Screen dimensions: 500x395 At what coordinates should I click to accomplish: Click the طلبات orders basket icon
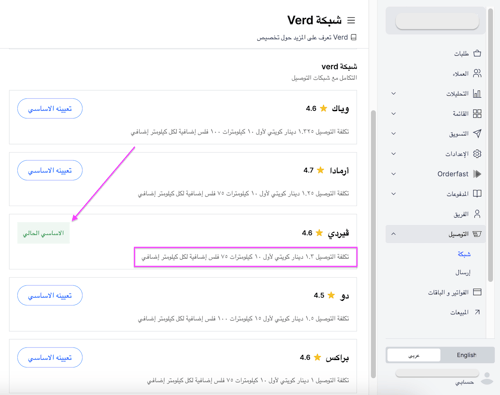click(x=477, y=53)
